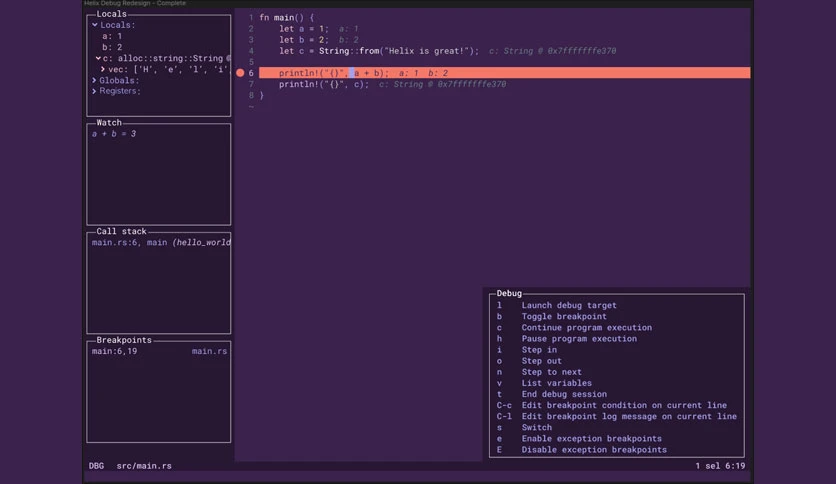Image resolution: width=836 pixels, height=484 pixels.
Task: Choose Disable exception breakpoints
Action: 594,450
